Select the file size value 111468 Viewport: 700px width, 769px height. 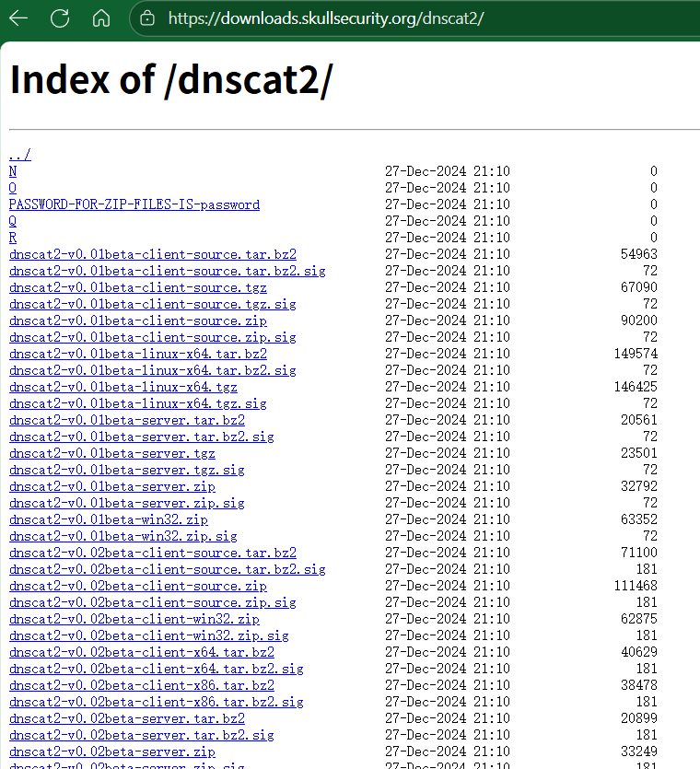pyautogui.click(x=636, y=586)
